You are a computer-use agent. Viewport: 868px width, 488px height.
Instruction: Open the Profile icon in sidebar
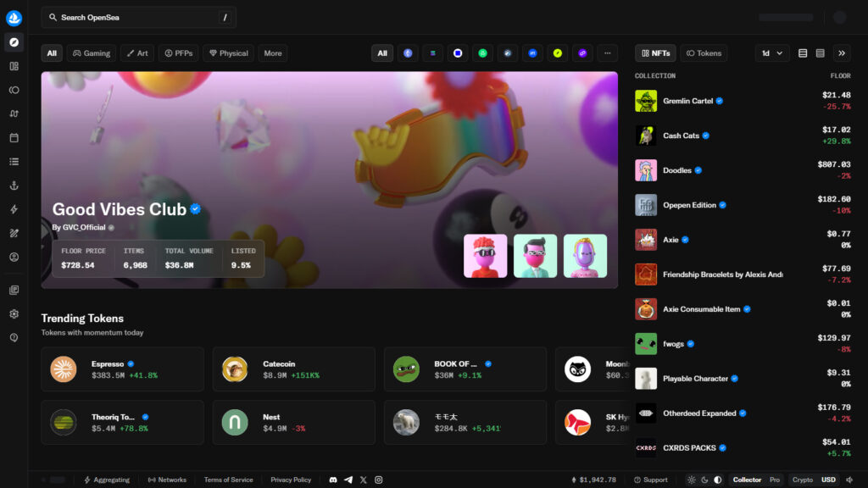coord(14,257)
